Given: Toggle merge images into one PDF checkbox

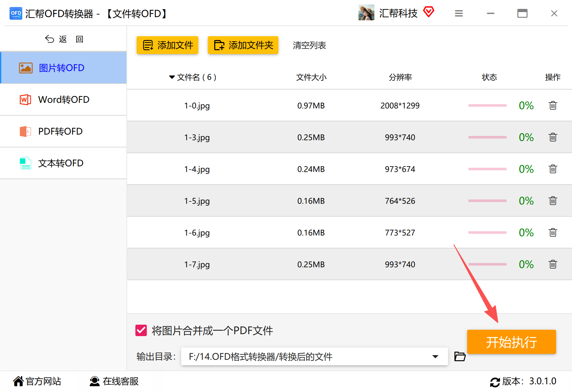Looking at the screenshot, I should pos(141,330).
